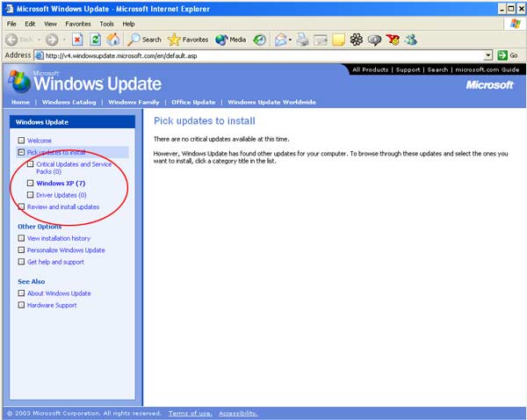Click the Support link in header
Image resolution: width=527 pixels, height=420 pixels.
(x=408, y=69)
